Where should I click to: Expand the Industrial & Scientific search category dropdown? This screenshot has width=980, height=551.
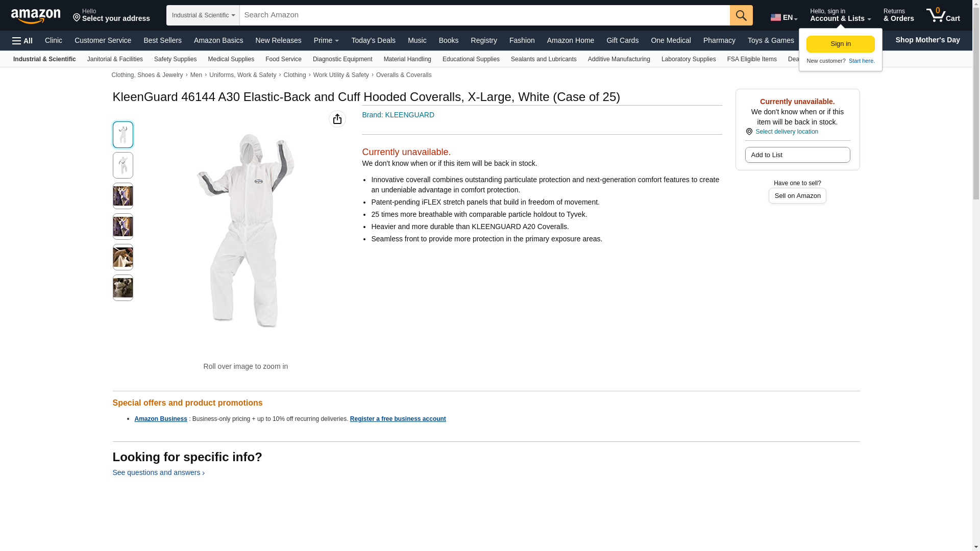pyautogui.click(x=203, y=15)
